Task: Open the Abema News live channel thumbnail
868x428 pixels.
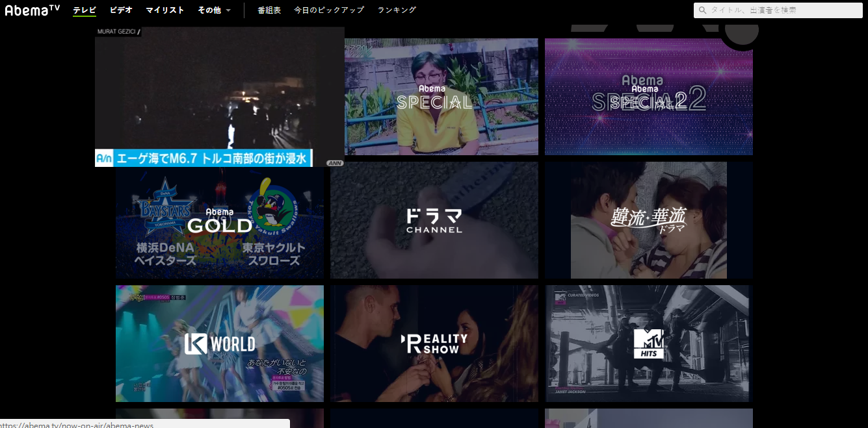Action: (x=220, y=97)
